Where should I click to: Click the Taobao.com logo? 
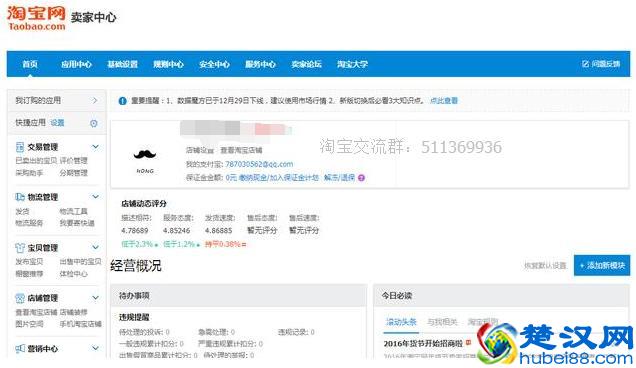point(36,18)
